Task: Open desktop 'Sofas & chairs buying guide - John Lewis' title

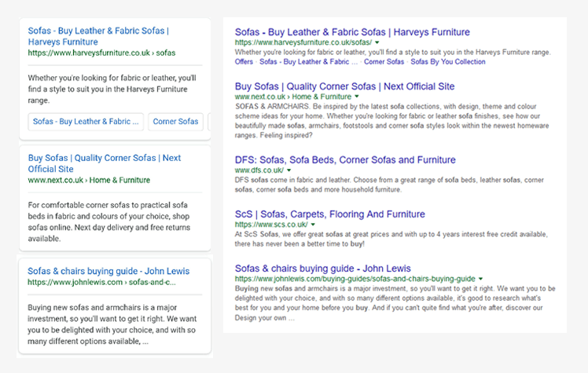Action: click(x=322, y=269)
